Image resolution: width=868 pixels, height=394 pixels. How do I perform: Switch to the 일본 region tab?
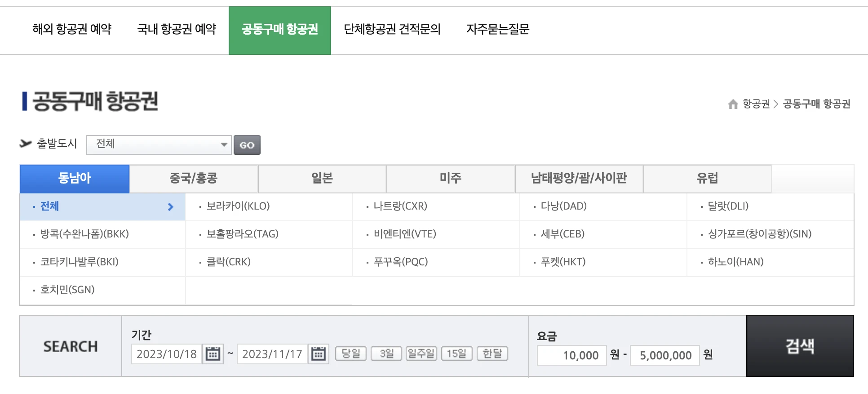pyautogui.click(x=322, y=178)
